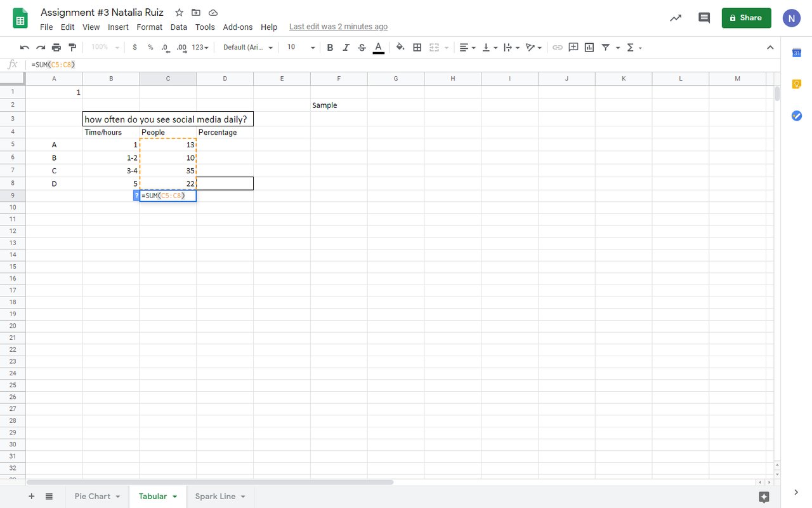Collapse the menus with the up arrow
The height and width of the screenshot is (508, 812).
770,48
